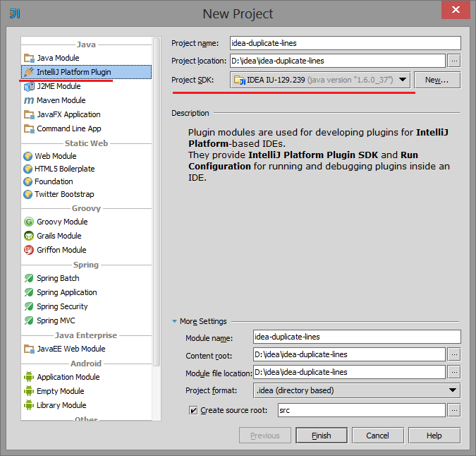476x456 pixels.
Task: Click the Module file location field
Action: click(x=349, y=372)
